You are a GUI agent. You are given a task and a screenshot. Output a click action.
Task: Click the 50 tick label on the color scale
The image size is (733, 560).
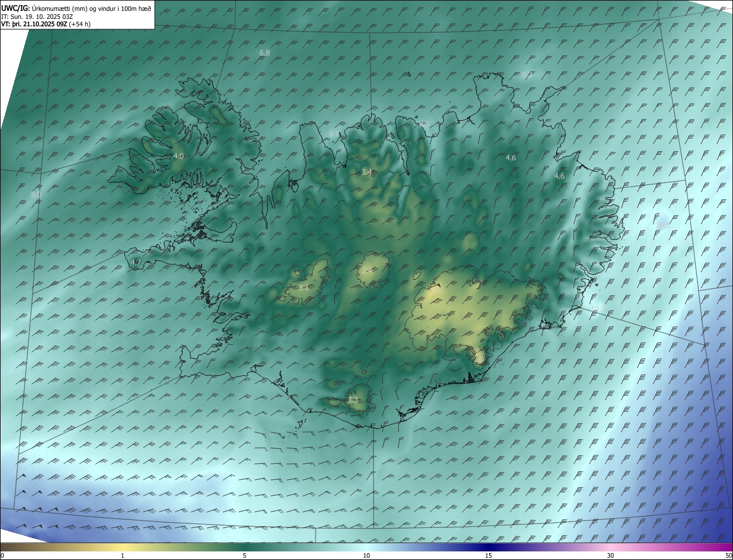(x=728, y=555)
